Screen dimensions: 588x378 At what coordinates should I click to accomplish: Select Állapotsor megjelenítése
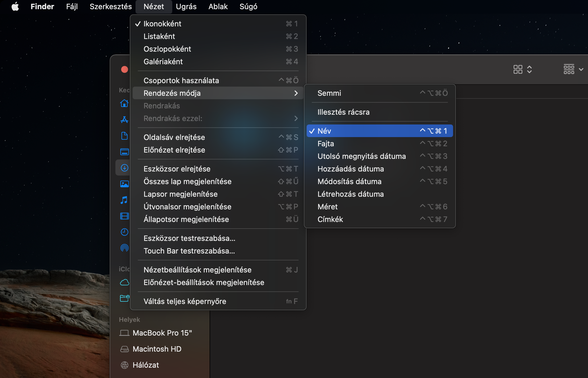click(x=218, y=219)
